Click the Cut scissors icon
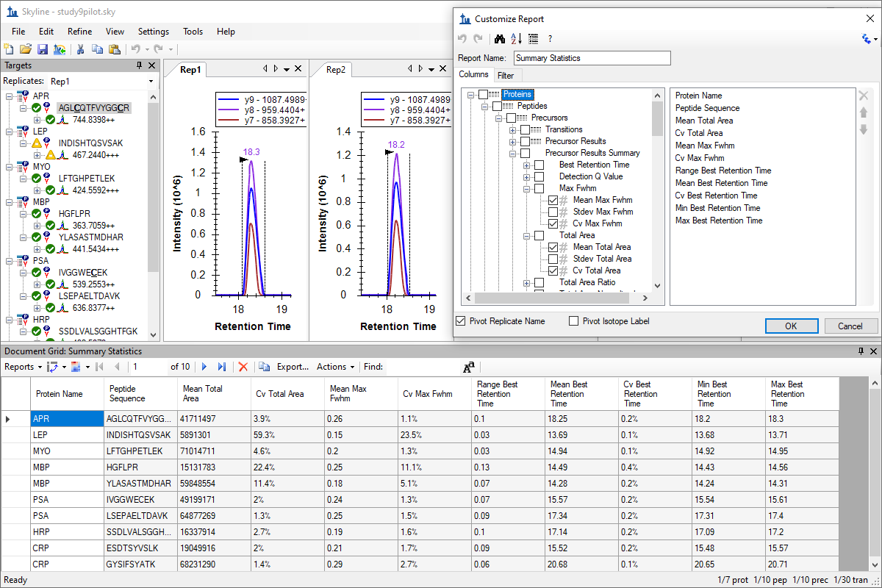Screen dimensions: 882x588 [80, 49]
